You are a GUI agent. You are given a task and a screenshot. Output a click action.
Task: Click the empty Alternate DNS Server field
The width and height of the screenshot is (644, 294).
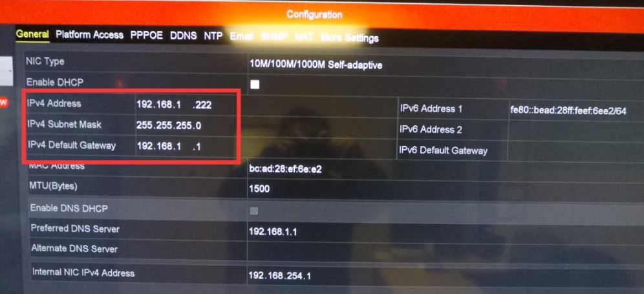point(445,251)
